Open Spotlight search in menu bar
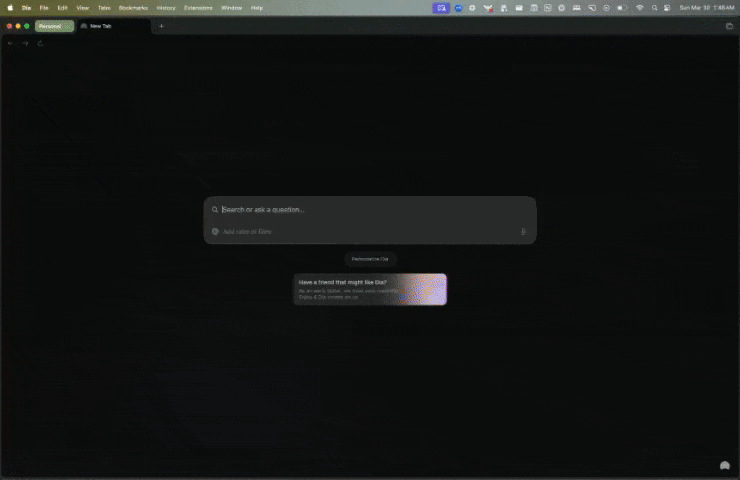Viewport: 740px width, 480px height. click(654, 8)
